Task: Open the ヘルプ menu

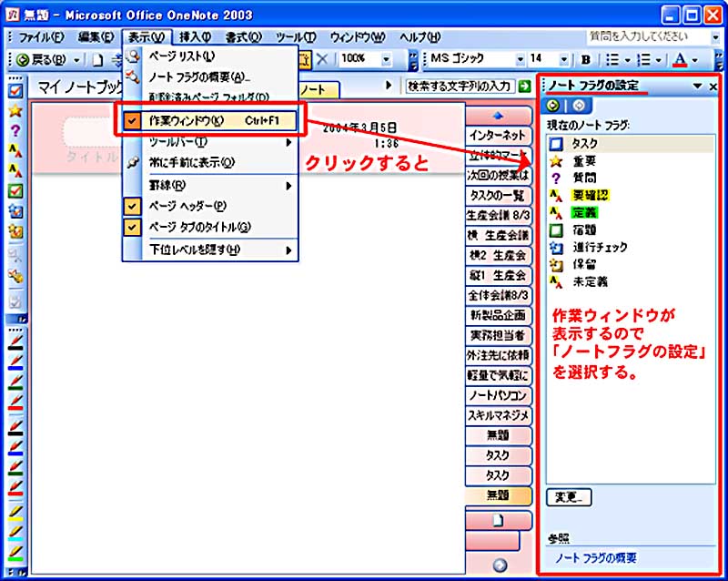Action: [420, 36]
